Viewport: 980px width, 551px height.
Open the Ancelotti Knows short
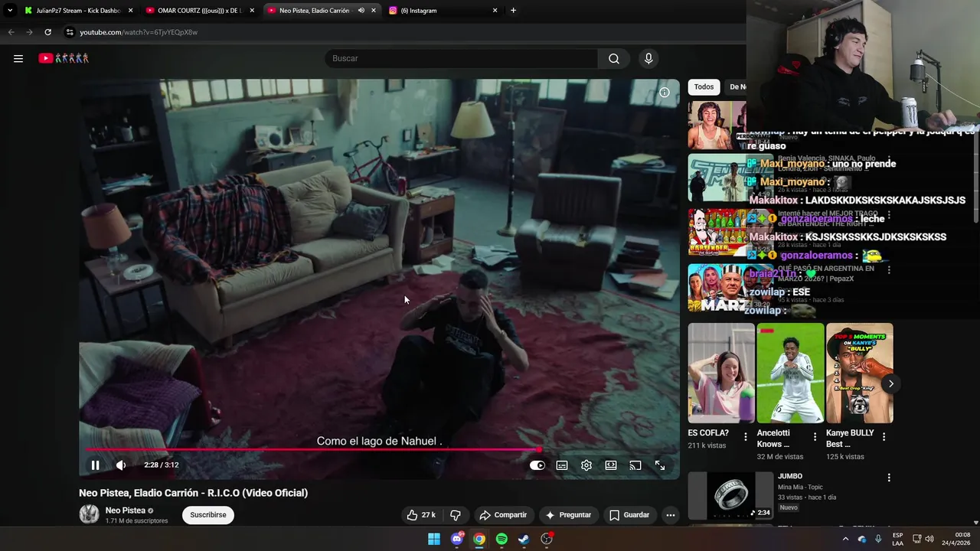(x=790, y=373)
